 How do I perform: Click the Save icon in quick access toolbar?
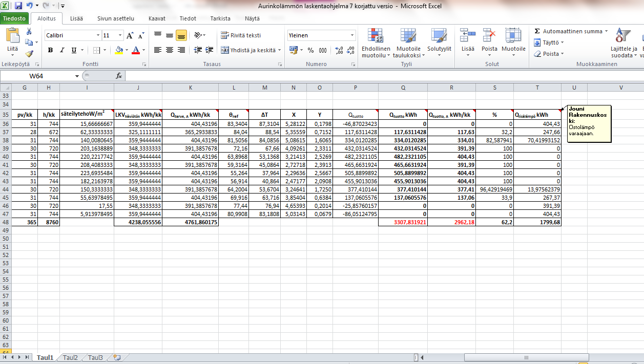click(18, 6)
